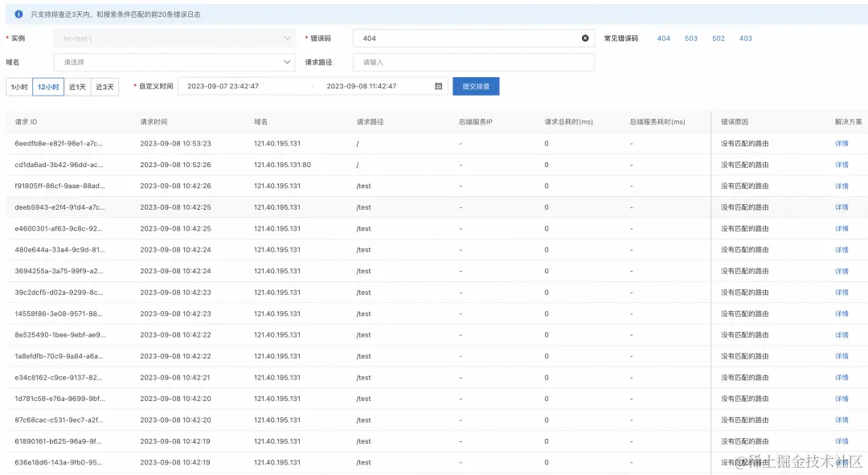Select the 近3天 time range
The width and height of the screenshot is (868, 475).
click(104, 87)
